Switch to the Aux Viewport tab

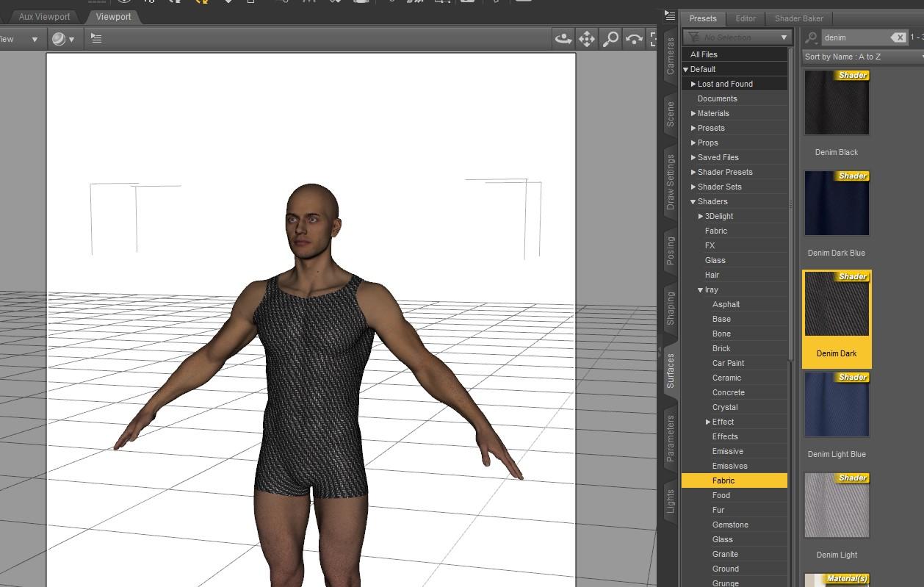click(x=44, y=16)
